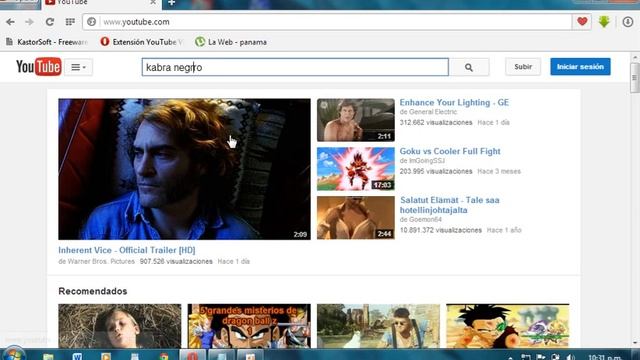Screen dimensions: 640x360
Task: Open Goku vs Cooler Full Fight thumbnail
Action: (356, 169)
